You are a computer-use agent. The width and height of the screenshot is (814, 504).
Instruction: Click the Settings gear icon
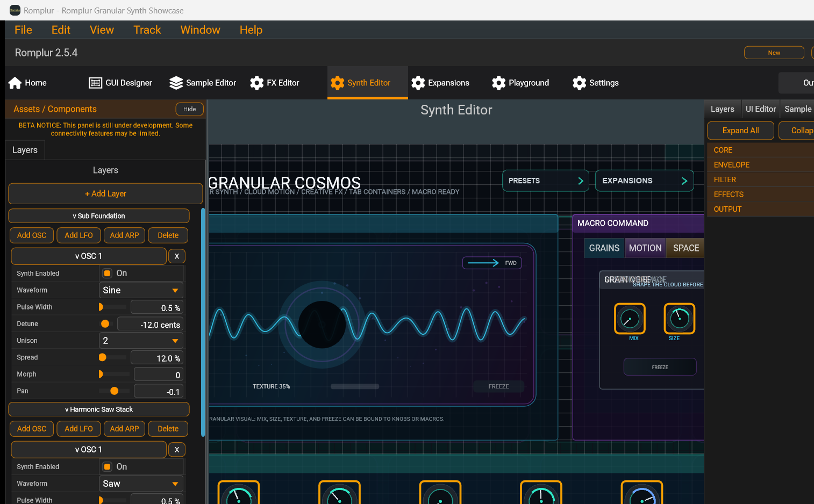point(580,83)
